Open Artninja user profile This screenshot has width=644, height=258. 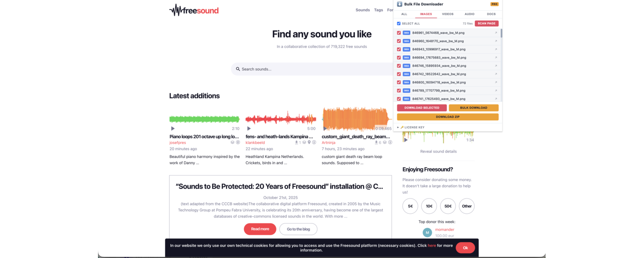[328, 143]
